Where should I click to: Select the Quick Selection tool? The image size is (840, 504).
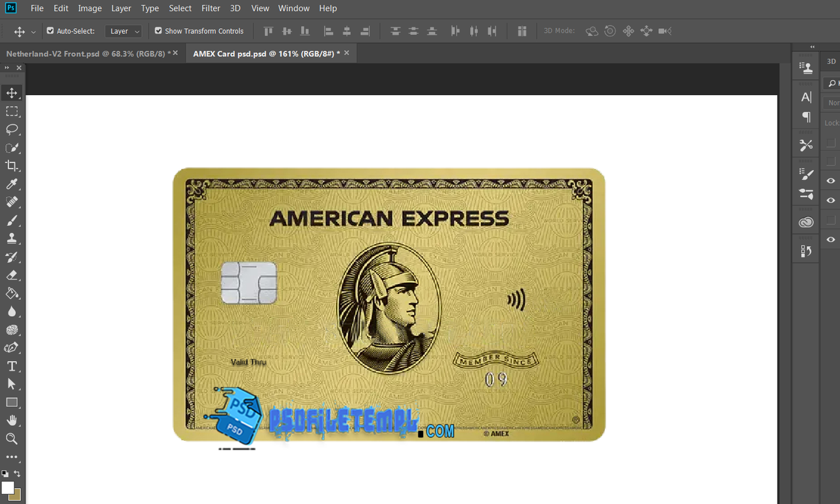pos(12,148)
